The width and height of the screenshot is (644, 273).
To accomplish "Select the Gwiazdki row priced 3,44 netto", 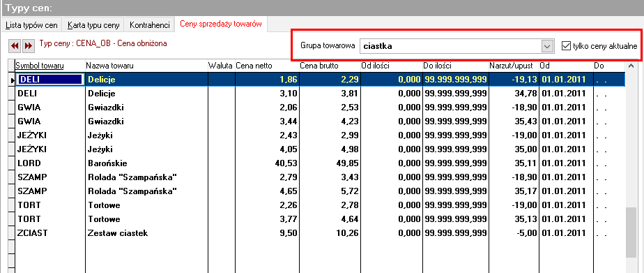I will click(x=316, y=121).
